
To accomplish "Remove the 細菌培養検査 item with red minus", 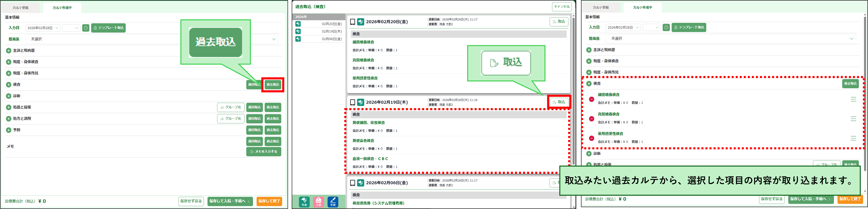I will [x=591, y=99].
